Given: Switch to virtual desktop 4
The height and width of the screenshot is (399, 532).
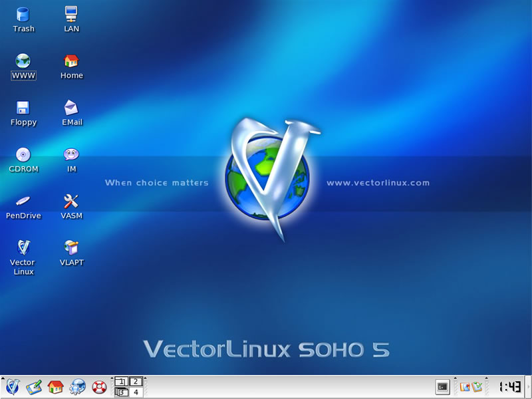Looking at the screenshot, I should (x=136, y=392).
